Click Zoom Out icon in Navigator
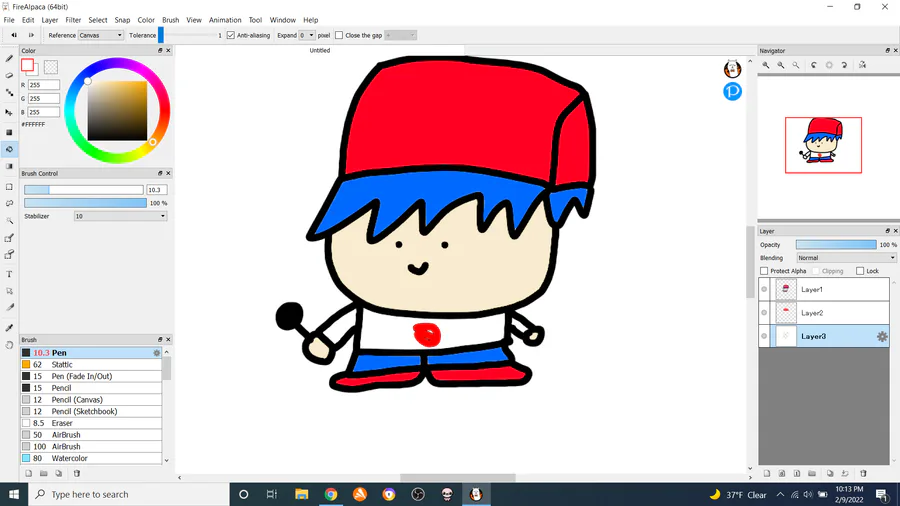 (x=781, y=65)
